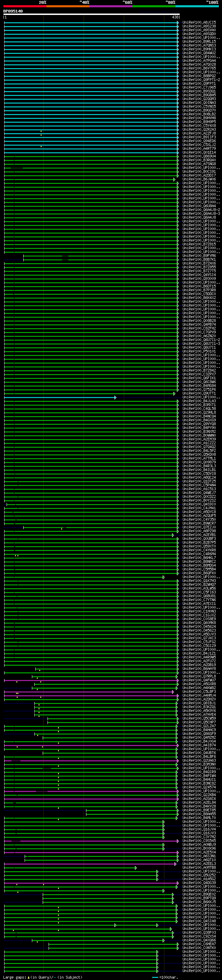222x980 pixels.
Task: Click UniRef100_Q4S9I0 hit label
Action: [x=199, y=504]
